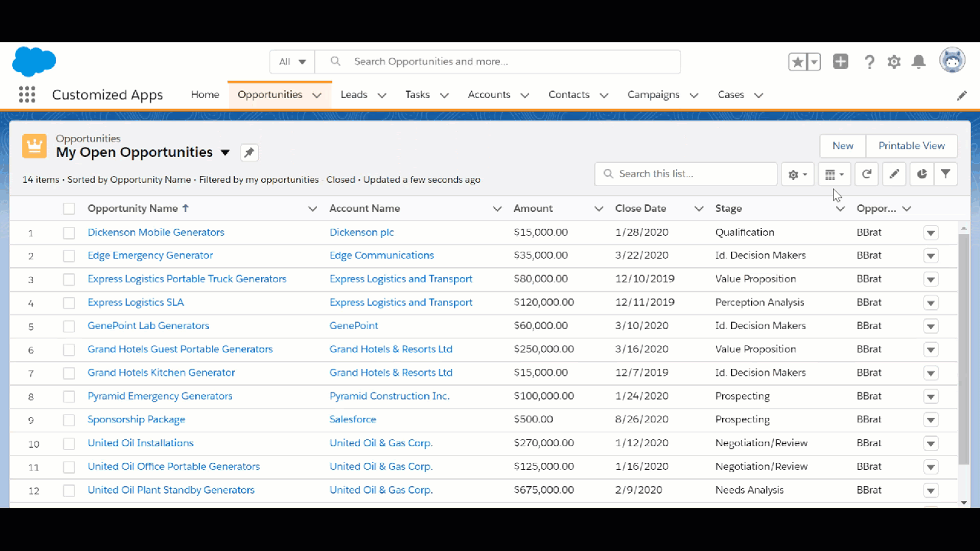Viewport: 980px width, 551px height.
Task: Select all rows via header checkbox
Action: [68, 207]
